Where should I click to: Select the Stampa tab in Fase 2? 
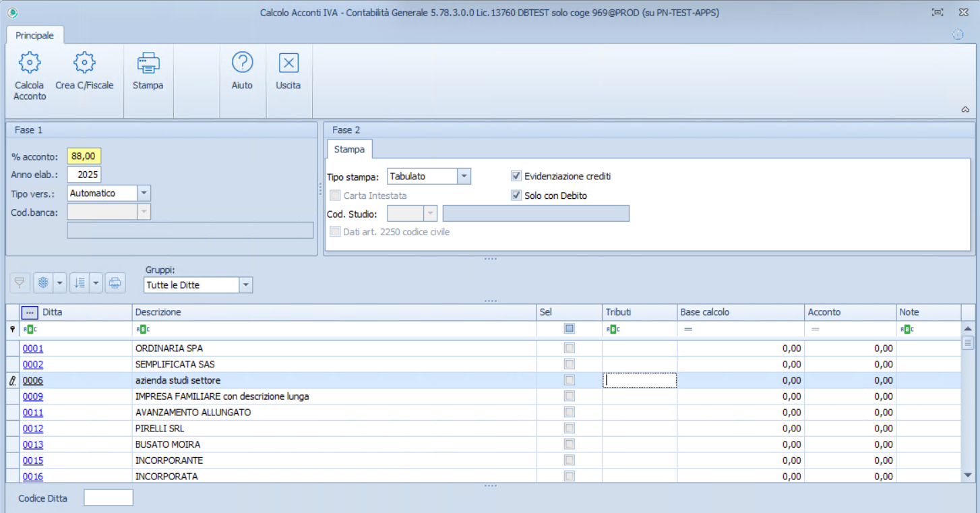(x=349, y=149)
